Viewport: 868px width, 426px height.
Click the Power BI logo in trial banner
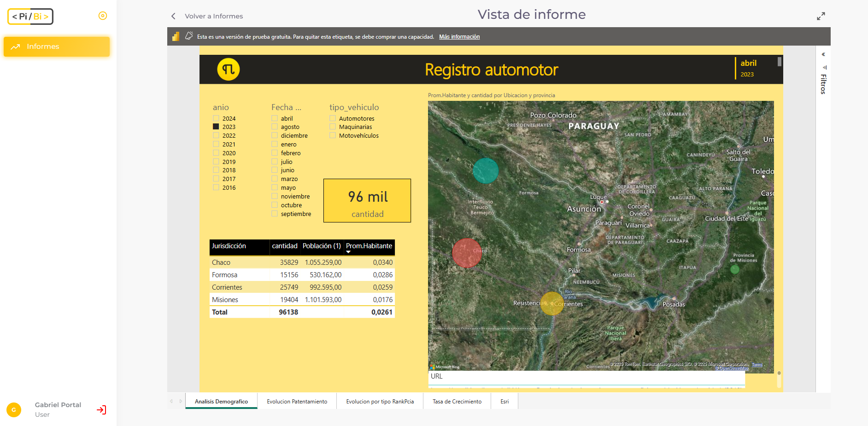176,37
